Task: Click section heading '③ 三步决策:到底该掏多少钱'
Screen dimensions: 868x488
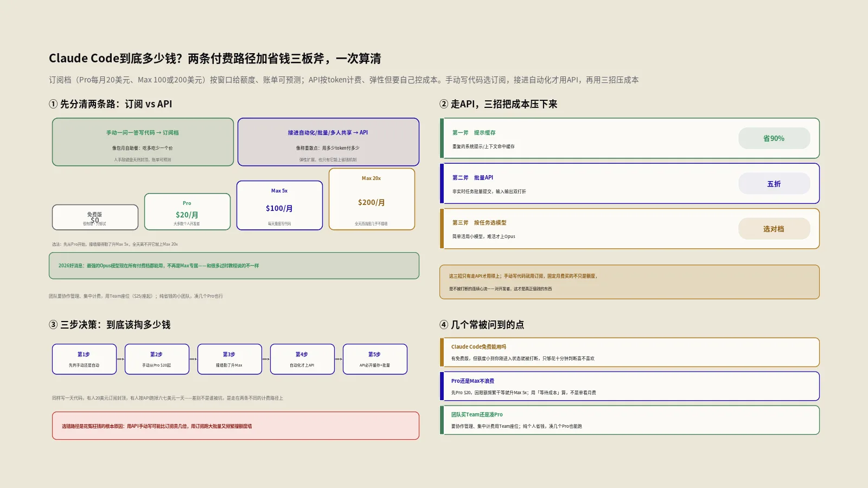Action: click(x=110, y=325)
